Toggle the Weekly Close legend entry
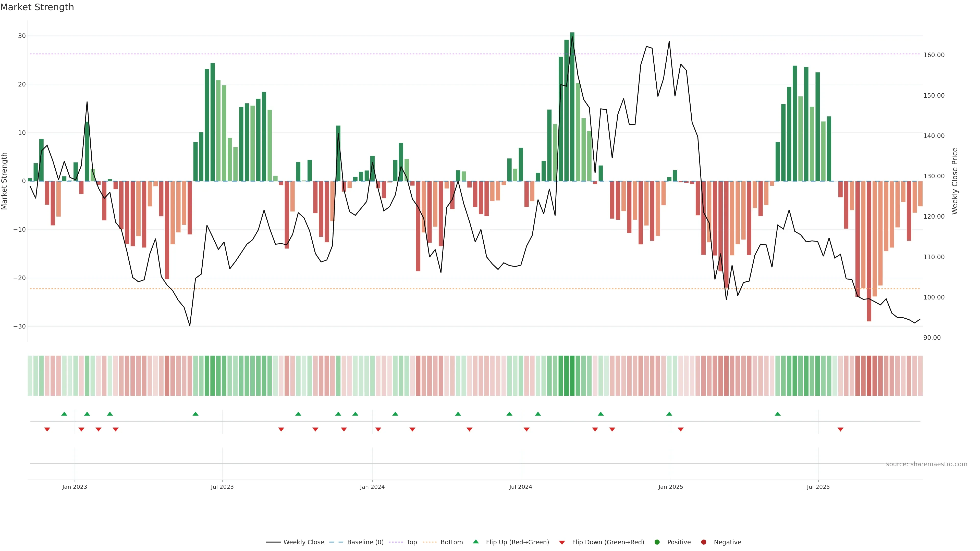Viewport: 980px width, 551px height. pos(303,542)
